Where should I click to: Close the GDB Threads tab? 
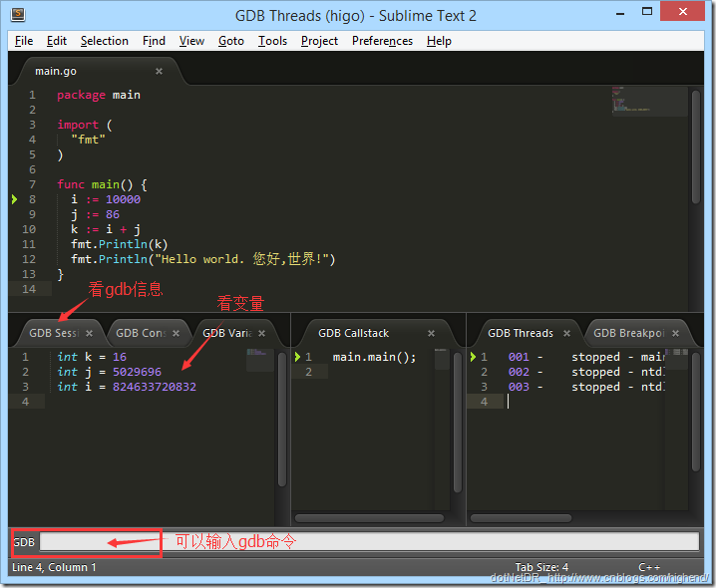pyautogui.click(x=566, y=333)
